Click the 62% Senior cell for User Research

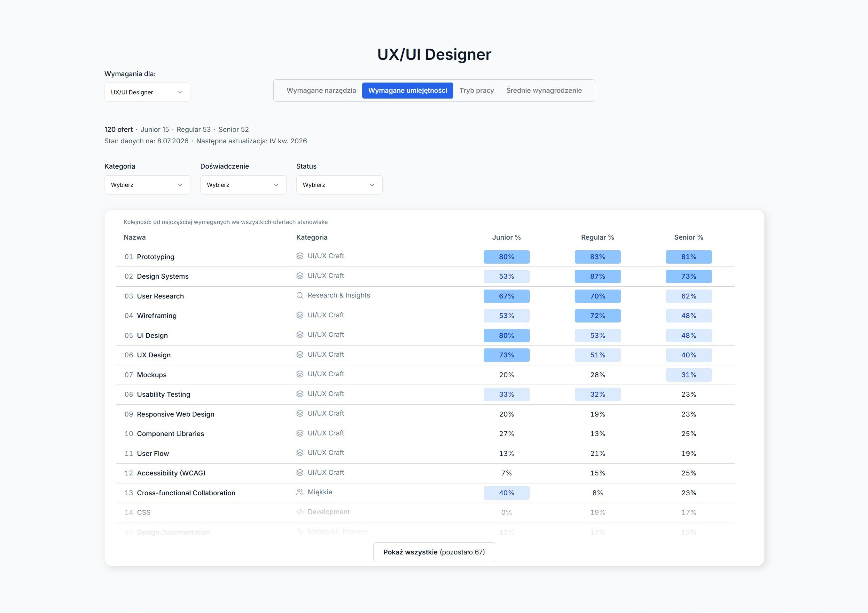688,296
